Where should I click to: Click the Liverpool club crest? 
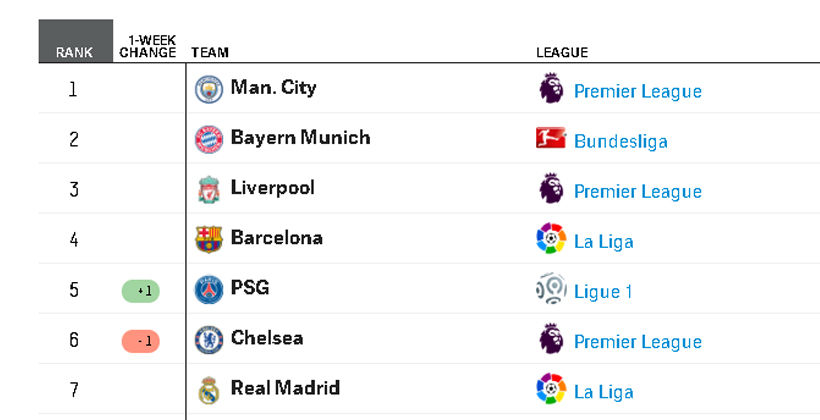pos(209,189)
